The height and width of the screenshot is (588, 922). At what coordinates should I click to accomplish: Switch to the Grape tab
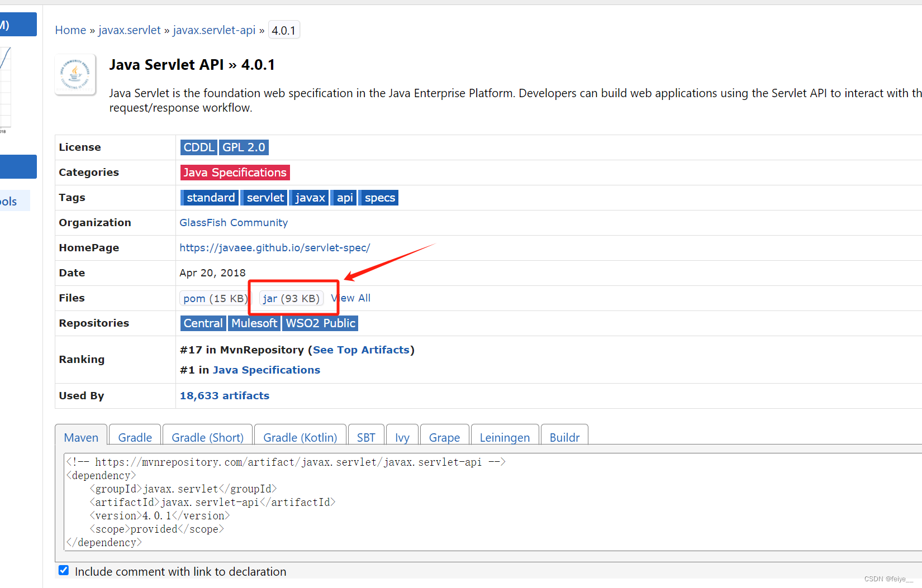(x=445, y=437)
